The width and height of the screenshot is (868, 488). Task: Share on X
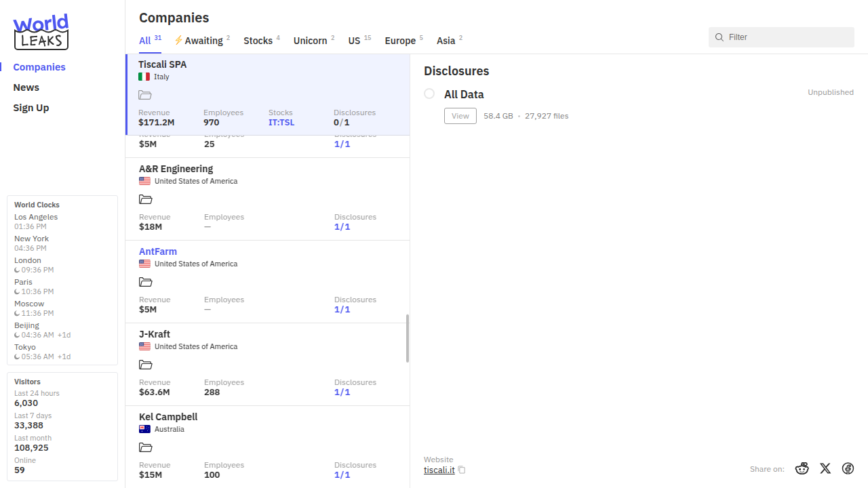[825, 468]
